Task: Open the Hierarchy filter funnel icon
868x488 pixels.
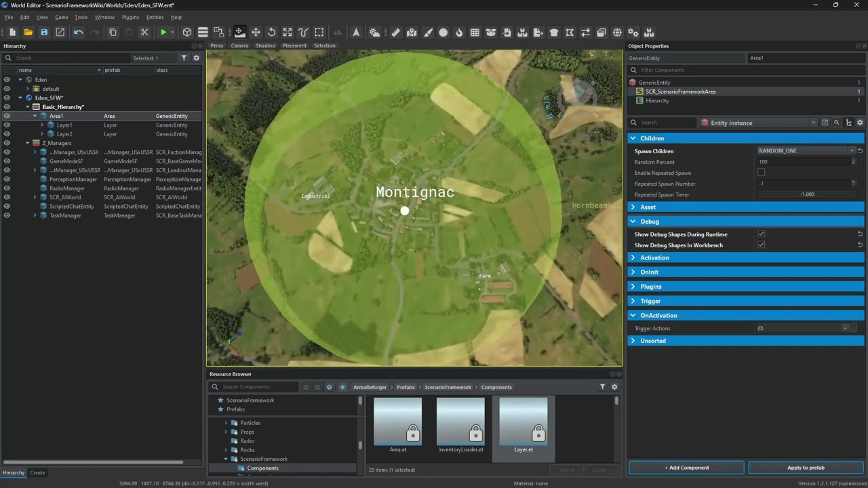Action: (x=184, y=58)
